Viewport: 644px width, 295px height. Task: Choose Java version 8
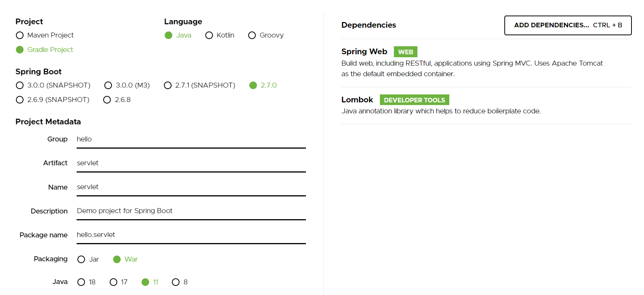[x=180, y=282]
